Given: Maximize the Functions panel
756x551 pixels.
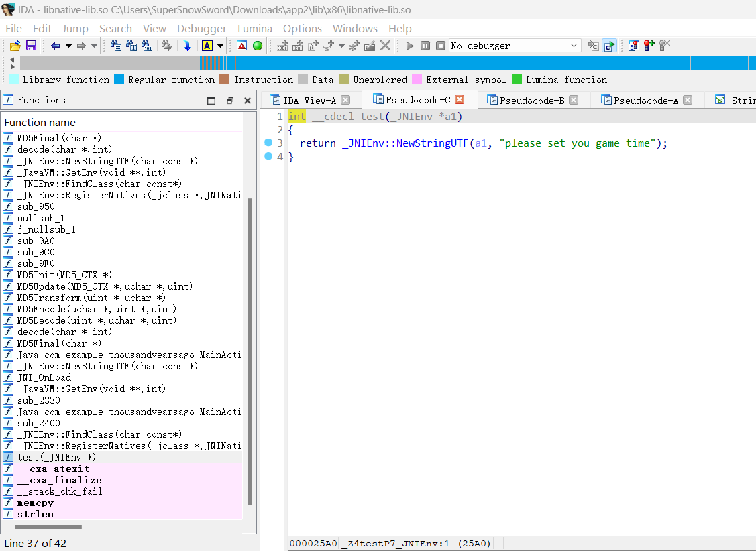Looking at the screenshot, I should 211,100.
